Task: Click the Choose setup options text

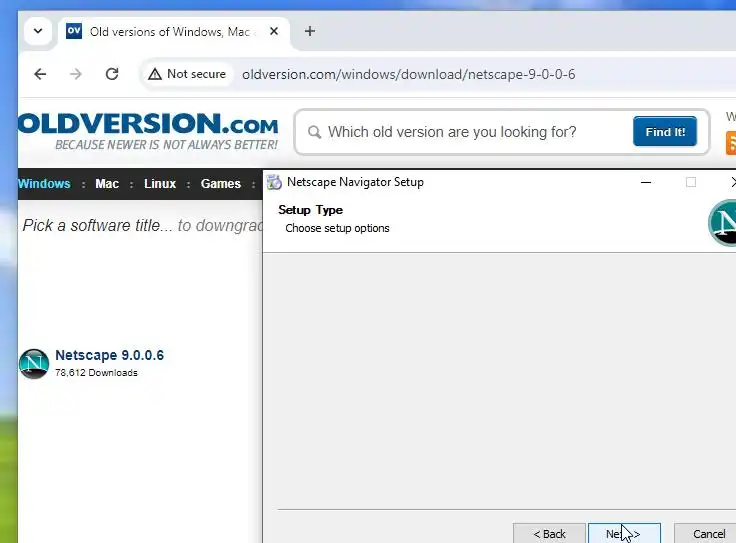Action: 337,228
